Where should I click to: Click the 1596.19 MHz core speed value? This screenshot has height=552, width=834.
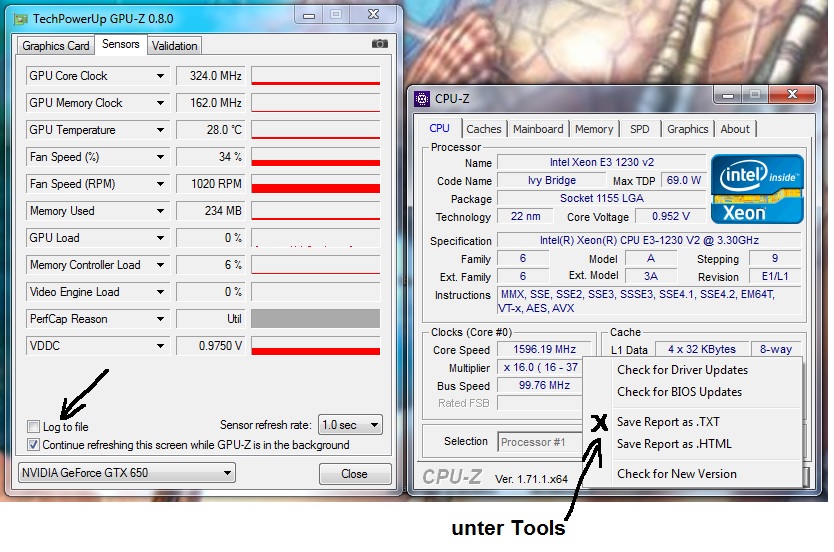544,349
